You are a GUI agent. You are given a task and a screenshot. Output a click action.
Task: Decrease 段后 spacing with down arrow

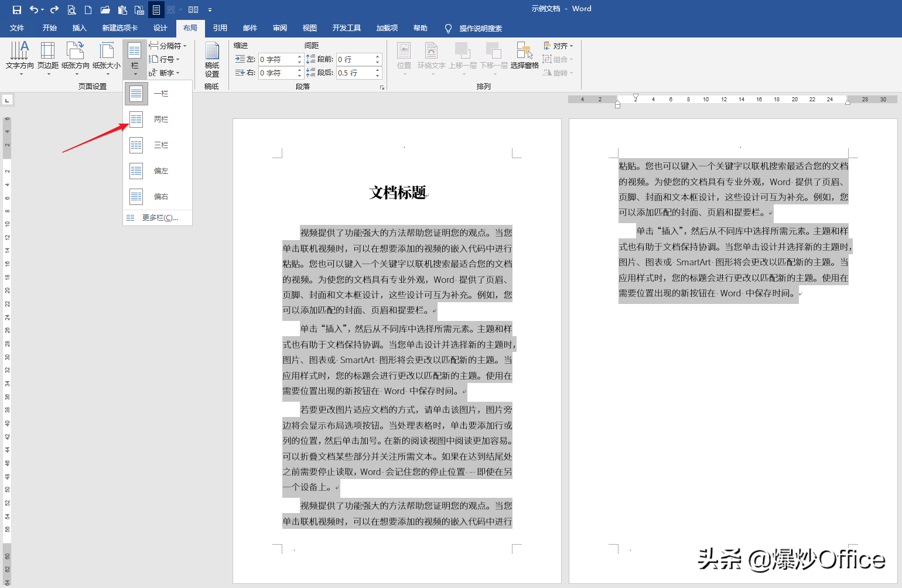(378, 76)
